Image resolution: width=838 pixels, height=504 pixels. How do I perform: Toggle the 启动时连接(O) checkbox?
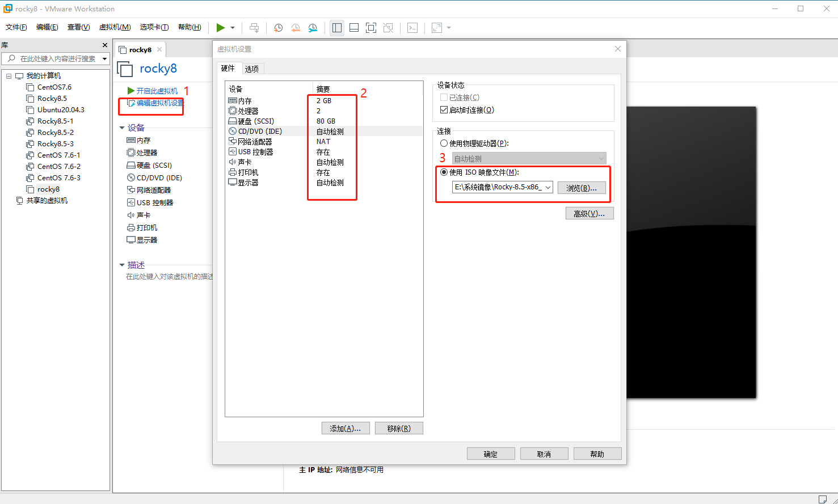444,110
